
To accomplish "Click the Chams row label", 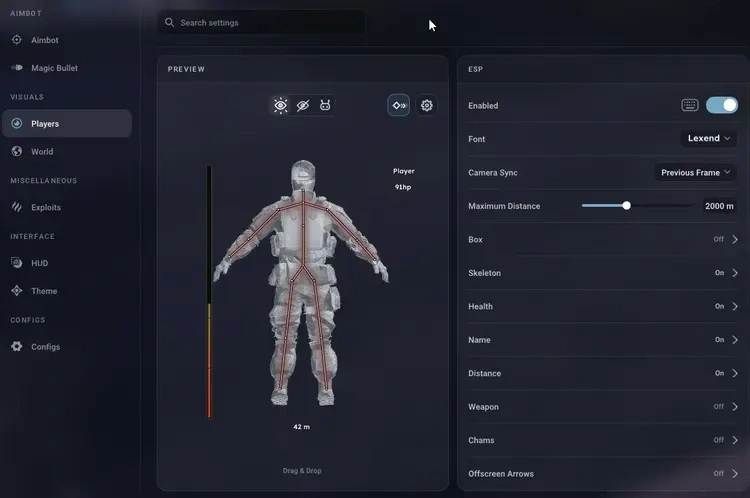I will [481, 440].
